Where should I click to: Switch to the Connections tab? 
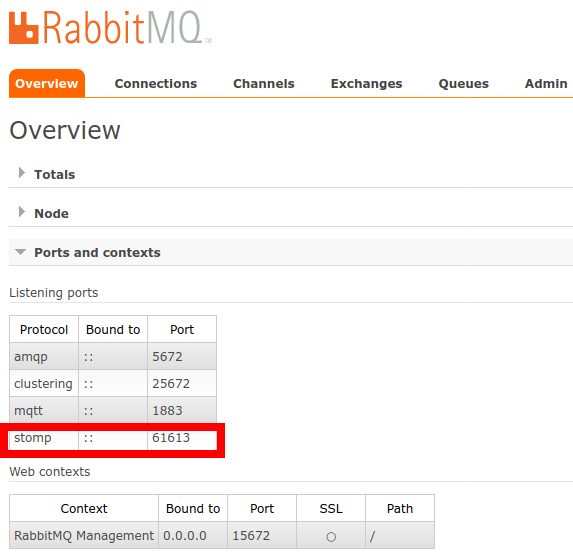(x=156, y=84)
